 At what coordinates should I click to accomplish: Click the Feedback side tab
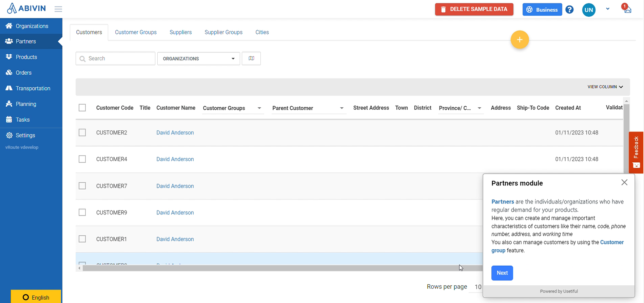click(636, 153)
